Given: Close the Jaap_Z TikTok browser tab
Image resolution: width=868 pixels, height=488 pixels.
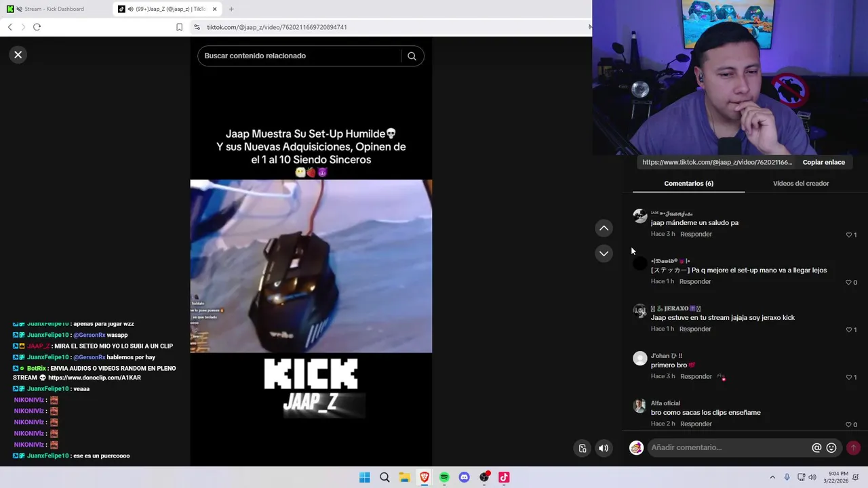Looking at the screenshot, I should [215, 9].
